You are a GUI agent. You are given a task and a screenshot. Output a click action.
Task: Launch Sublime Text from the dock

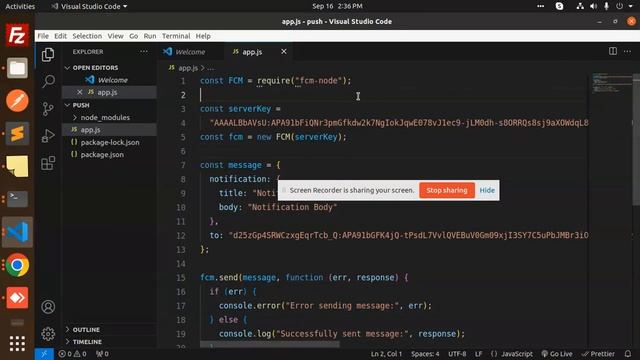[x=17, y=133]
